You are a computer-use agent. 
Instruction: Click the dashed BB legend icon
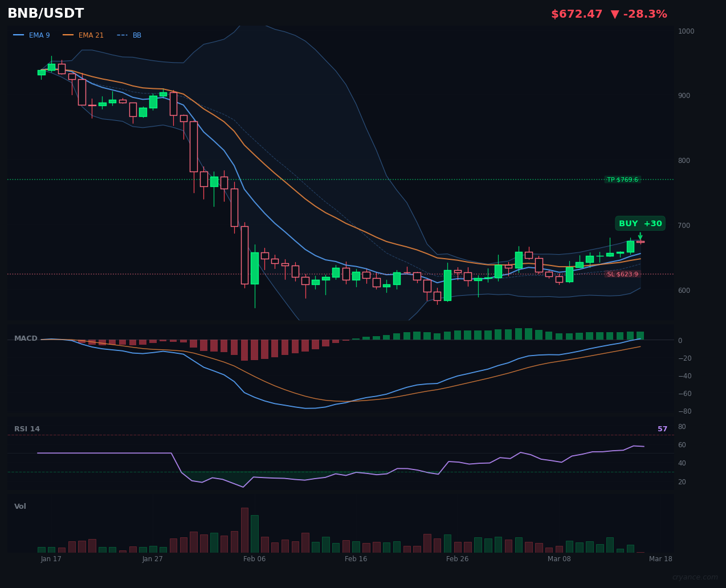(x=123, y=35)
